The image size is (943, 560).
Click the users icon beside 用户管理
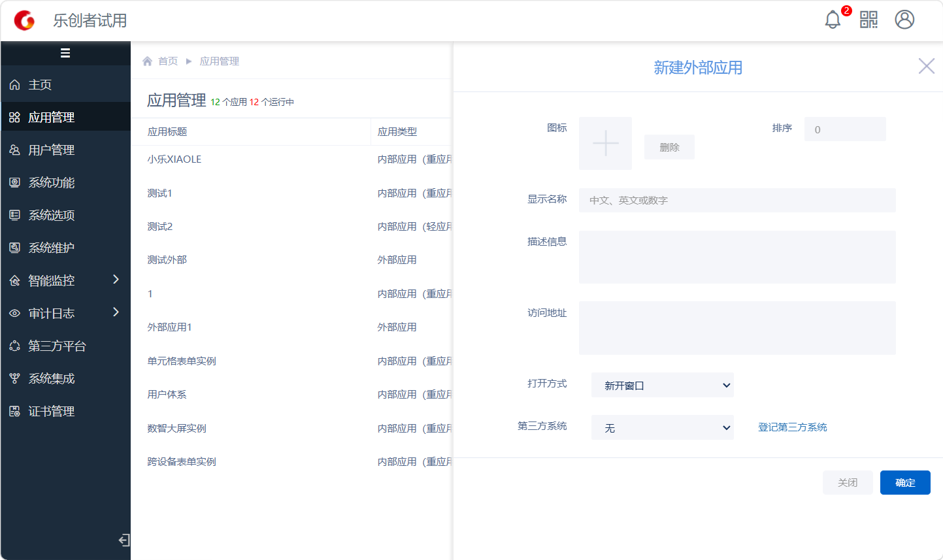click(x=14, y=150)
